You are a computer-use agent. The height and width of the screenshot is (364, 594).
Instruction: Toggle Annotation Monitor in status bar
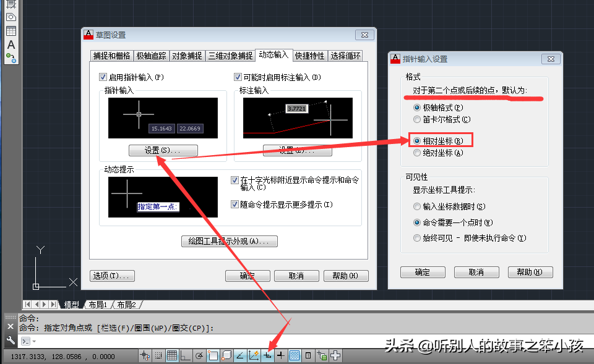[335, 355]
